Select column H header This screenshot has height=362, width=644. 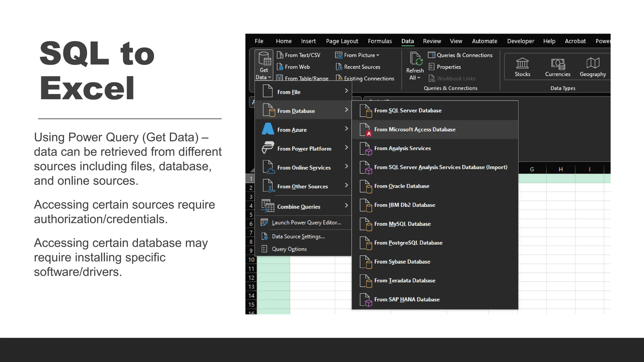[x=561, y=169]
